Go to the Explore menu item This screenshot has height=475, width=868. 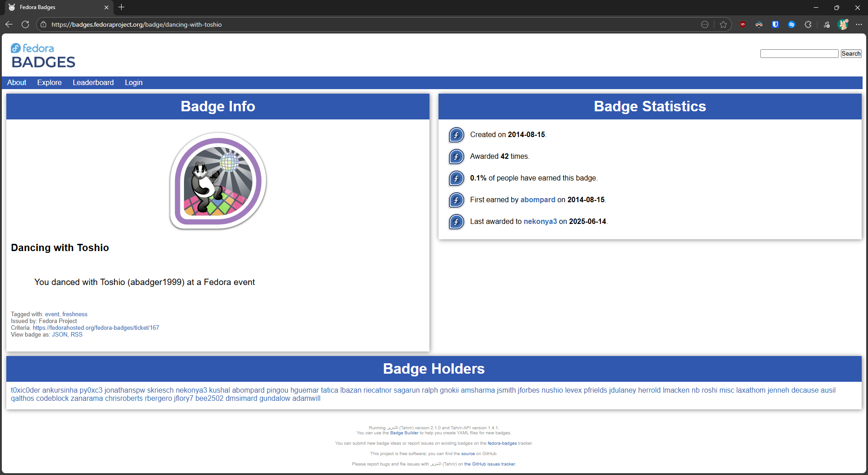49,82
